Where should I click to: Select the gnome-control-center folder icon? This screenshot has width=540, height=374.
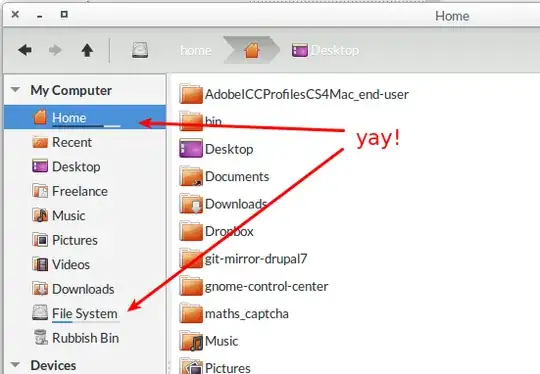(x=190, y=286)
